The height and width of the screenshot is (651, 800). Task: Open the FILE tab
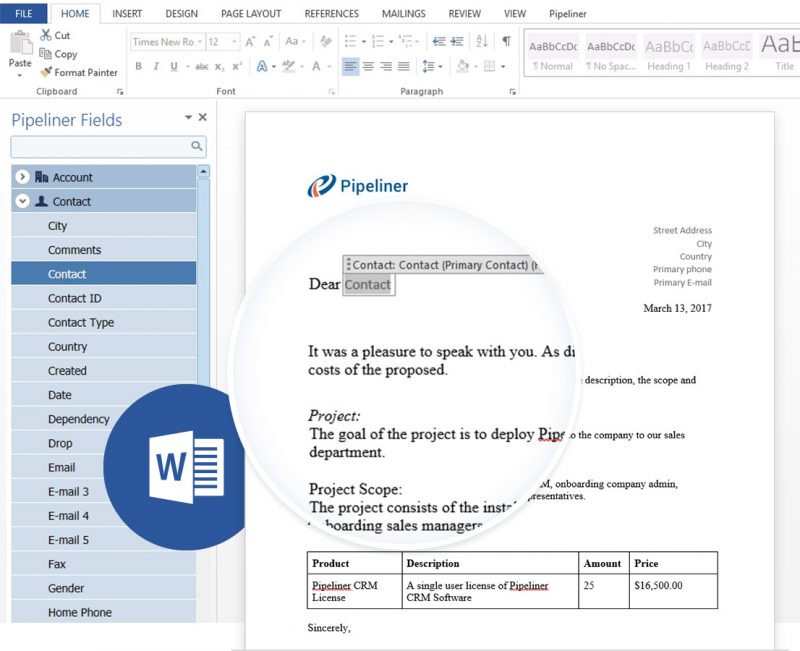point(23,14)
